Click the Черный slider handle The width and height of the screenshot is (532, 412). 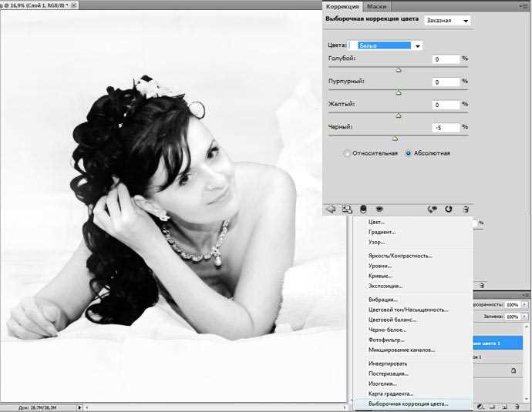pyautogui.click(x=395, y=139)
